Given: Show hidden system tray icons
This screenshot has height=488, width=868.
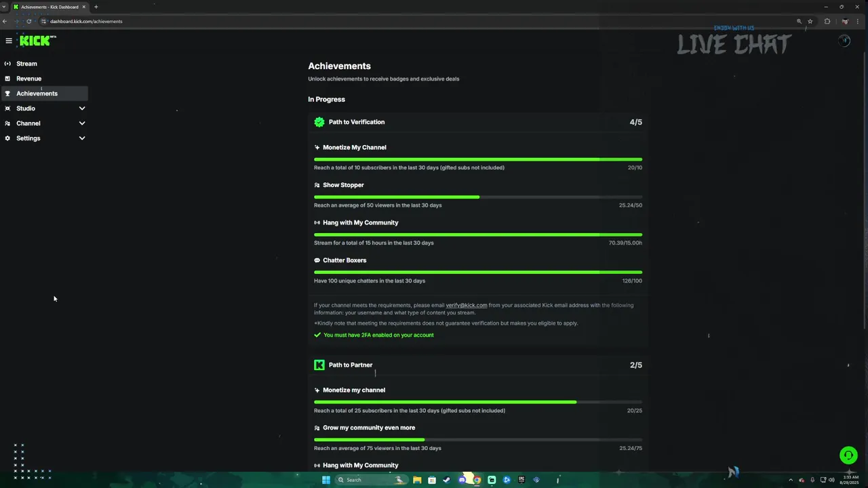Looking at the screenshot, I should pos(791,480).
